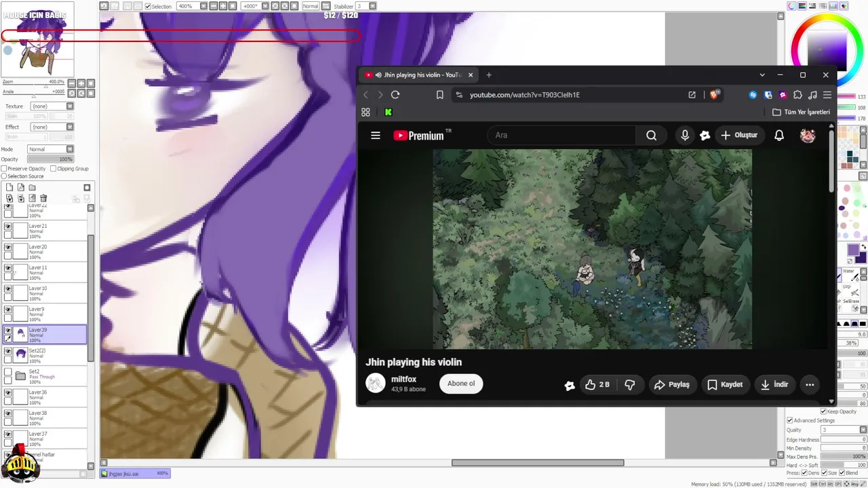Hide Layer21 using its eye icon

click(x=8, y=227)
